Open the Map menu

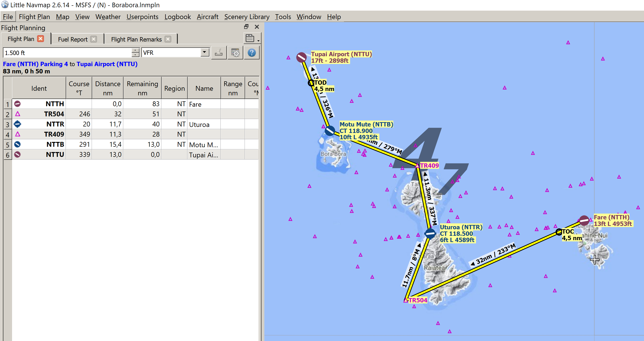click(x=62, y=17)
